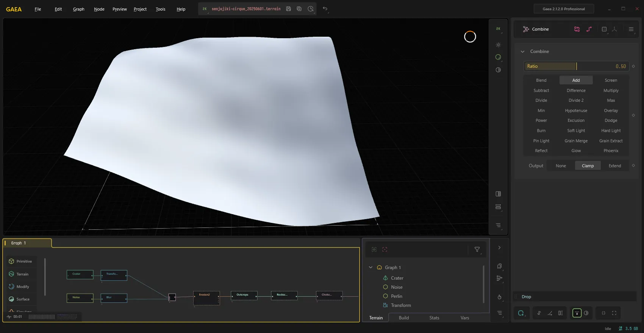Click the undo arrow icon
The image size is (644, 333).
pos(325,9)
